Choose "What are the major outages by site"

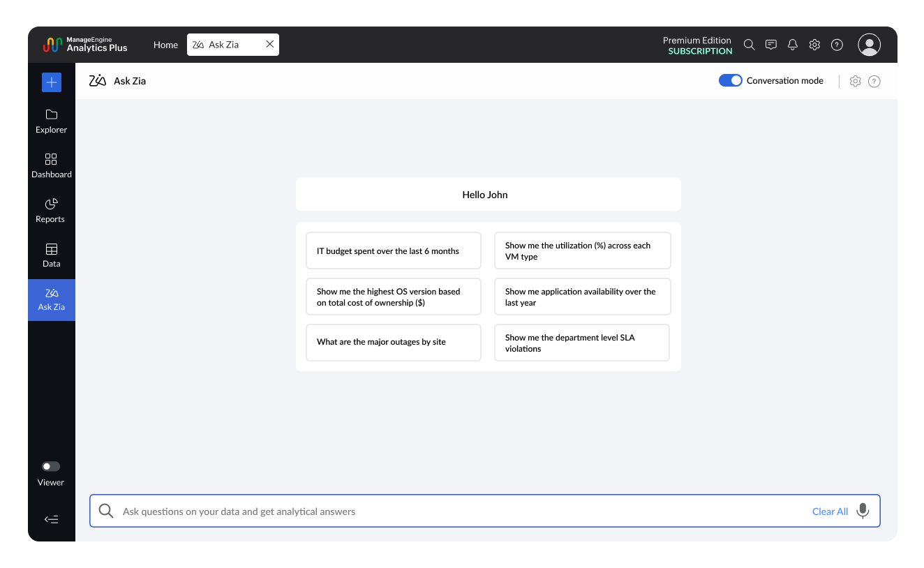[x=394, y=343]
